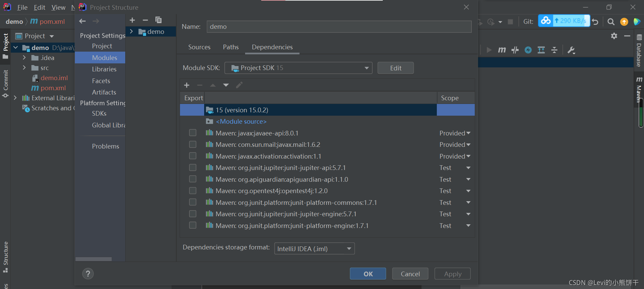Tick export checkbox for activation:1.1
This screenshot has height=289, width=644.
pos(193,156)
